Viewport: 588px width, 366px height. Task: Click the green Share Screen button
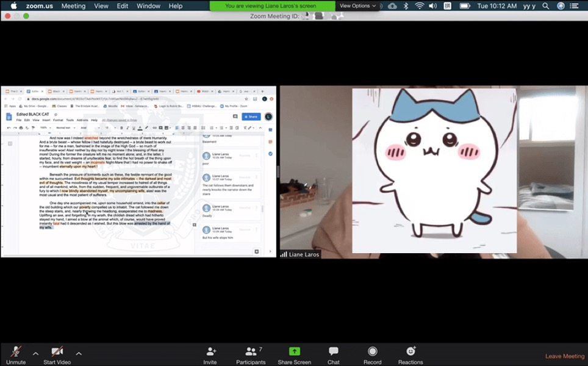[295, 355]
